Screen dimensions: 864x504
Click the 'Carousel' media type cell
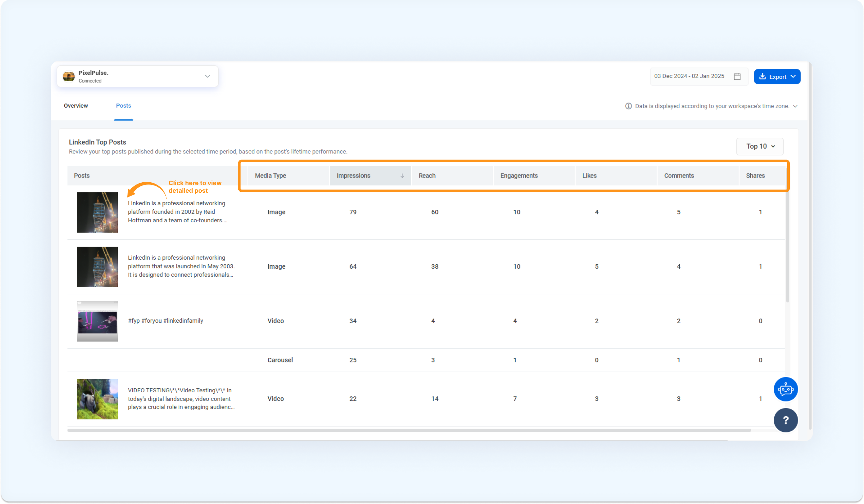click(x=280, y=360)
